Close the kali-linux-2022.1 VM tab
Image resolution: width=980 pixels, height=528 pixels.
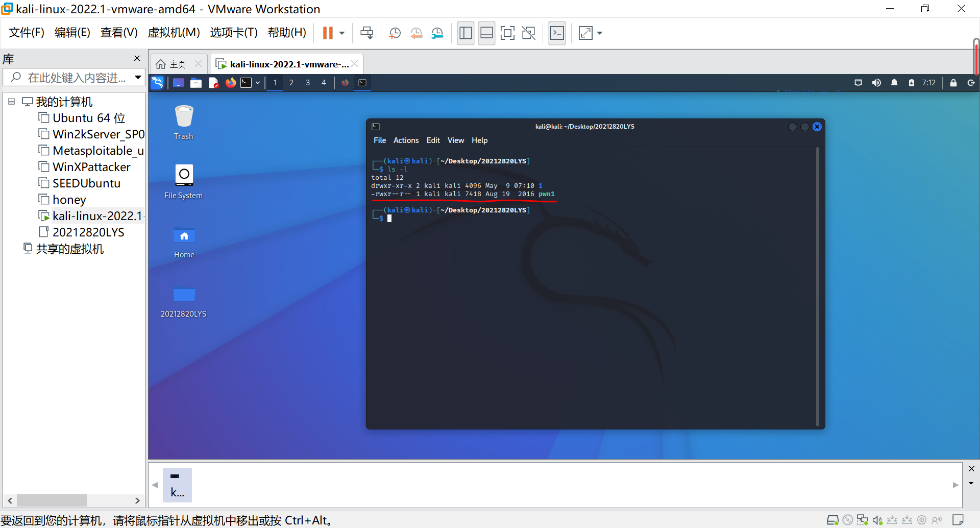coord(355,63)
